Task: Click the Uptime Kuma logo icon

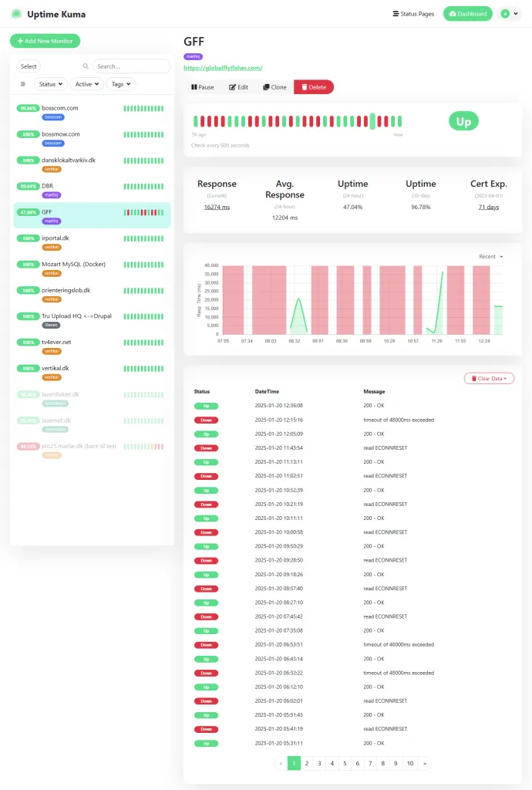Action: [x=16, y=14]
